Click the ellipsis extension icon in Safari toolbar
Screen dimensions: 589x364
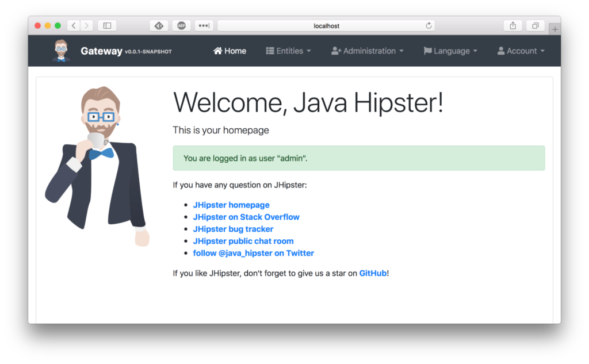click(204, 25)
